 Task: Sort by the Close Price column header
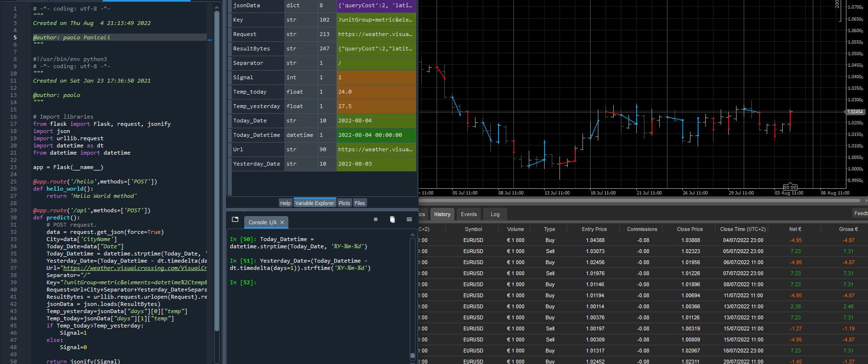690,229
